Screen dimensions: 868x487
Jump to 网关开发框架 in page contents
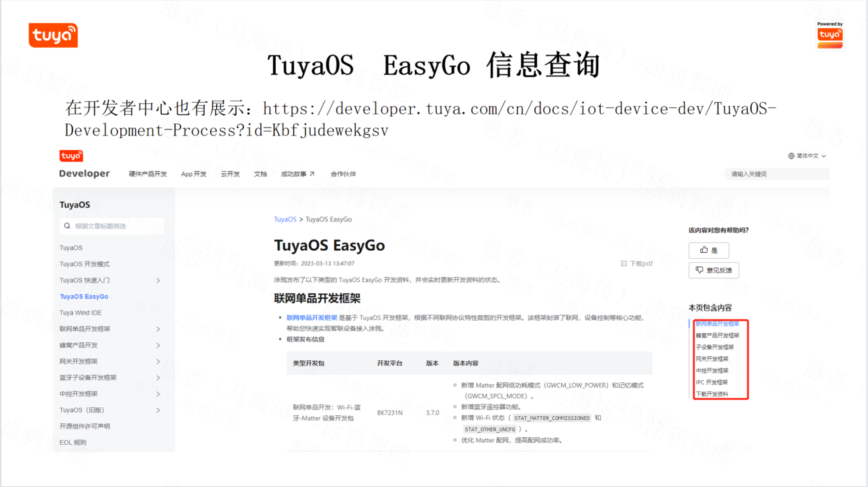712,359
